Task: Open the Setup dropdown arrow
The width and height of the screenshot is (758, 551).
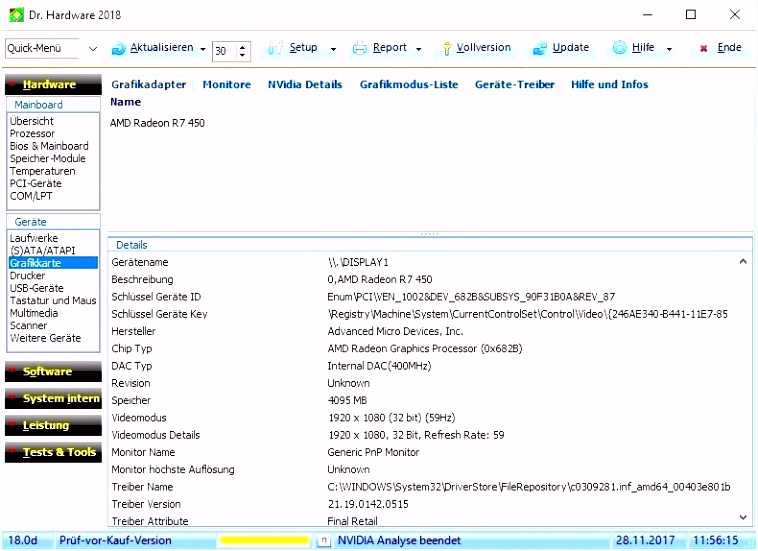Action: click(x=333, y=49)
